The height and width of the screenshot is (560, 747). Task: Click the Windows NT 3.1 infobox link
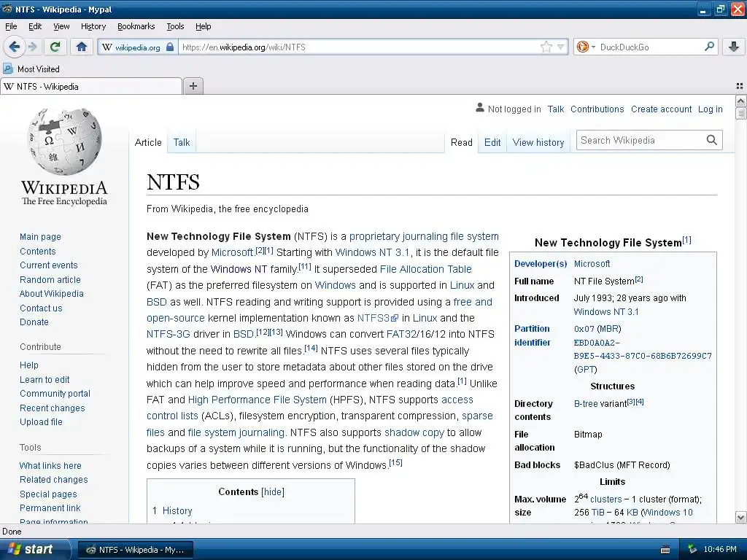606,312
